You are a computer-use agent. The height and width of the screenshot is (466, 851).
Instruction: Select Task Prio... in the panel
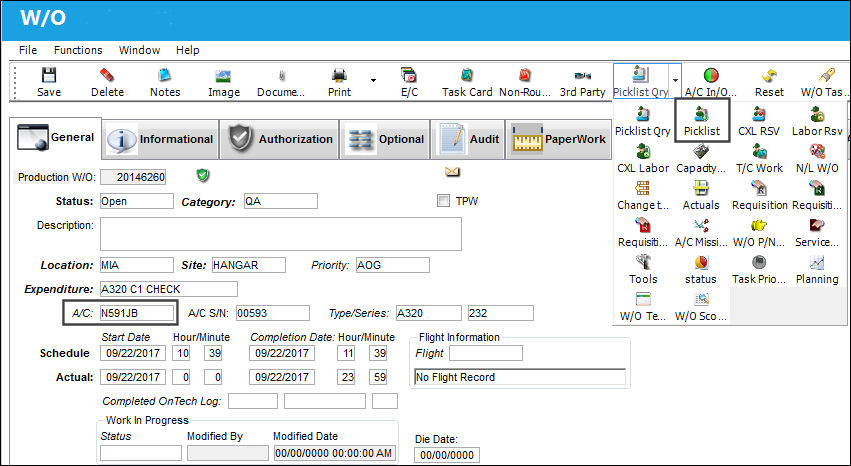click(759, 269)
